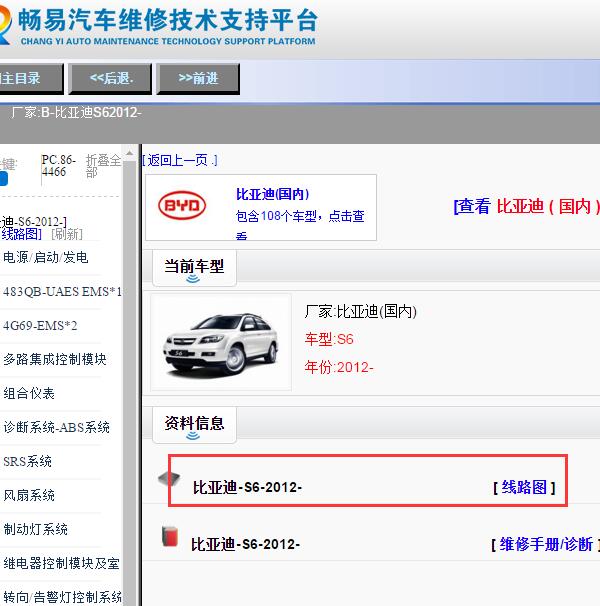Click the PC.86-4466 text in sidebar
Screen dimensions: 600x606
[58, 166]
